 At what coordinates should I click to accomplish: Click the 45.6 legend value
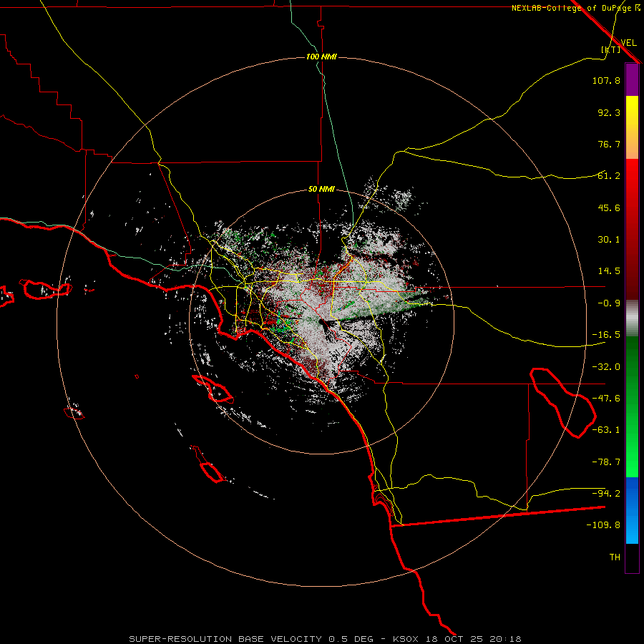[609, 208]
